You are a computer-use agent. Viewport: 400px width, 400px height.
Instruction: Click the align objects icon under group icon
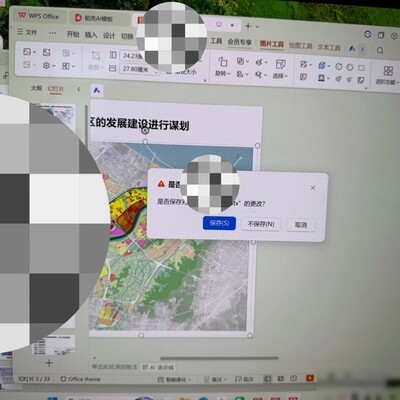click(240, 74)
